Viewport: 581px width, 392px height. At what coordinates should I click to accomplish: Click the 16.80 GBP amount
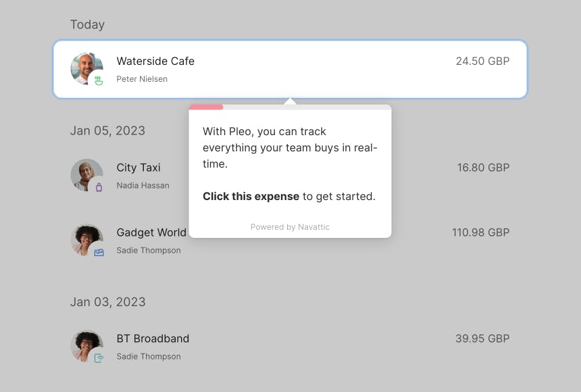pyautogui.click(x=483, y=168)
